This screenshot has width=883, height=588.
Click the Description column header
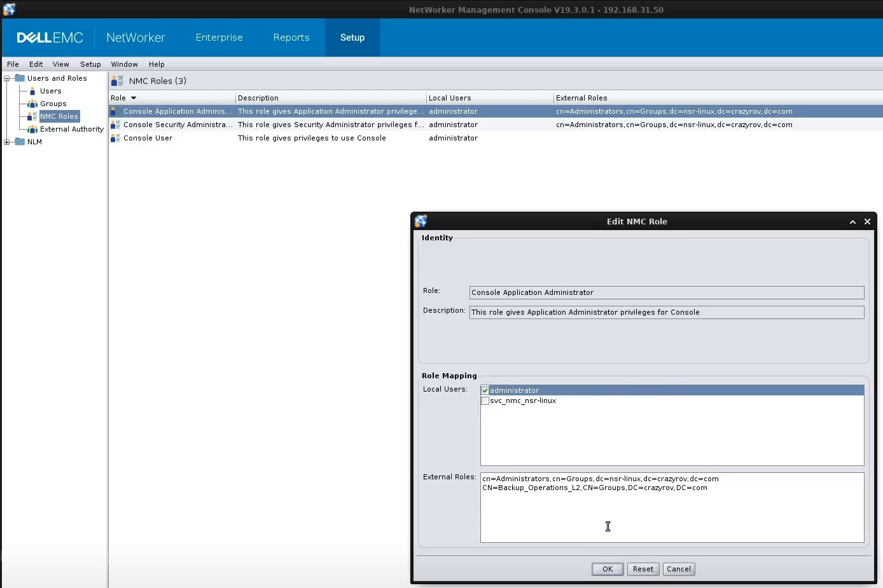pyautogui.click(x=331, y=98)
